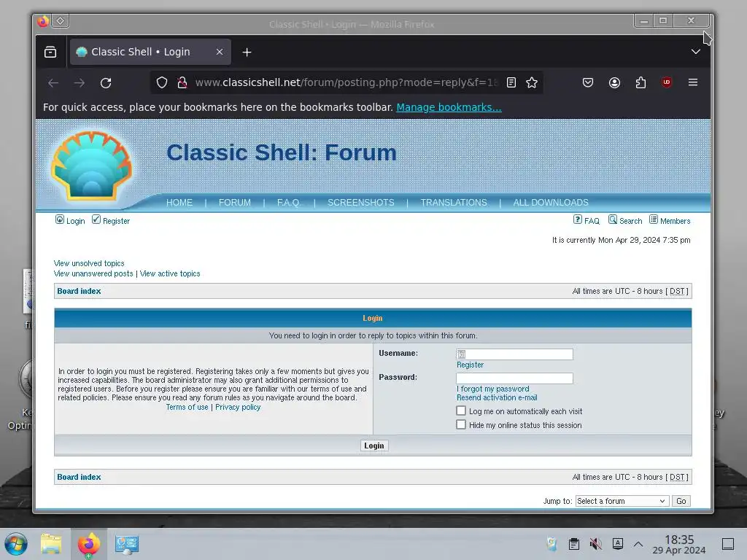Click the address bar URL field

[345, 83]
